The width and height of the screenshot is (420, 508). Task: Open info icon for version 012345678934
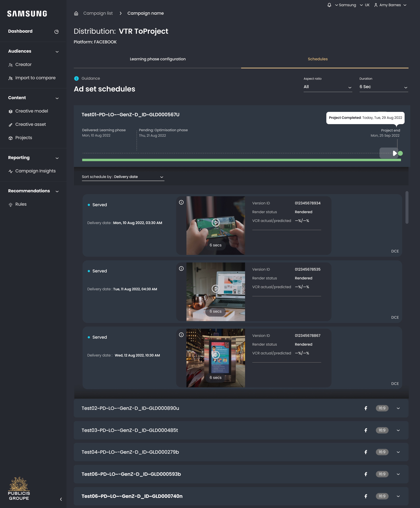(181, 202)
